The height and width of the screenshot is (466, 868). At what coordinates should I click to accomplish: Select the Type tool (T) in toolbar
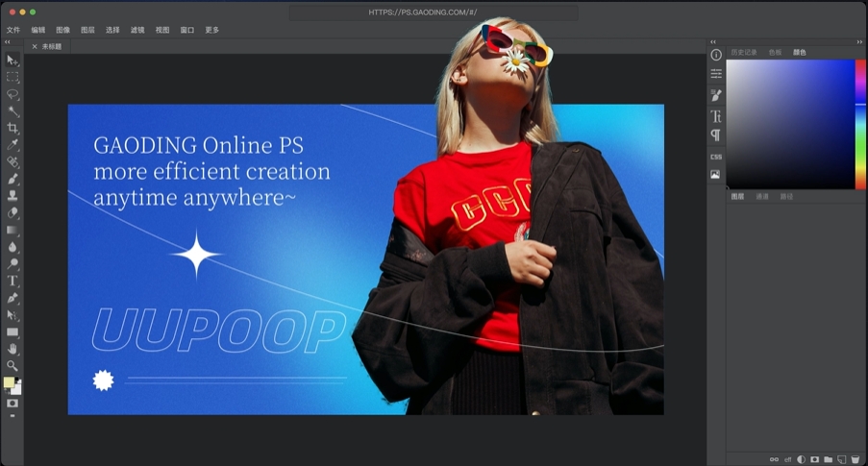click(x=12, y=281)
